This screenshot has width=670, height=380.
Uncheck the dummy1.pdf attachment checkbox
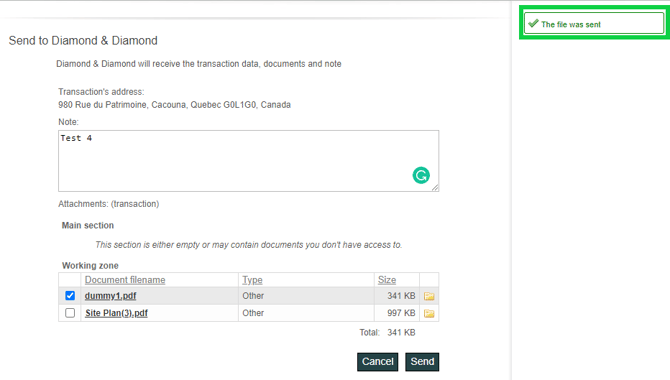[70, 295]
